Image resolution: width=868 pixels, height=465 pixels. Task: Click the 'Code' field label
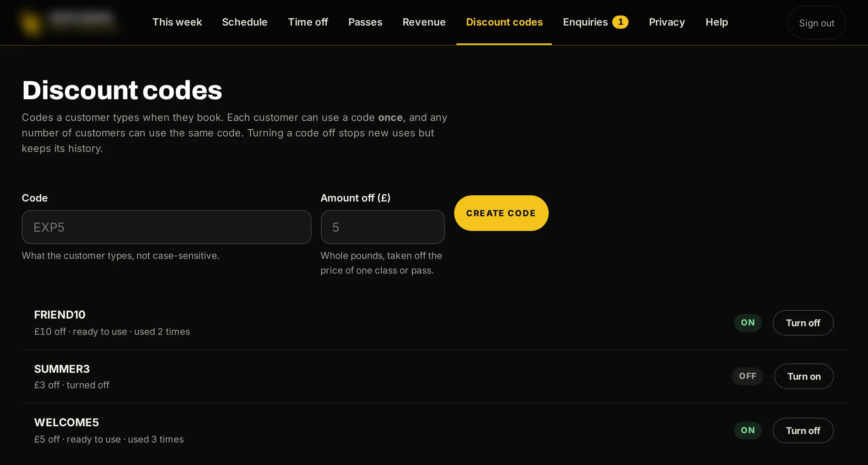coord(35,198)
